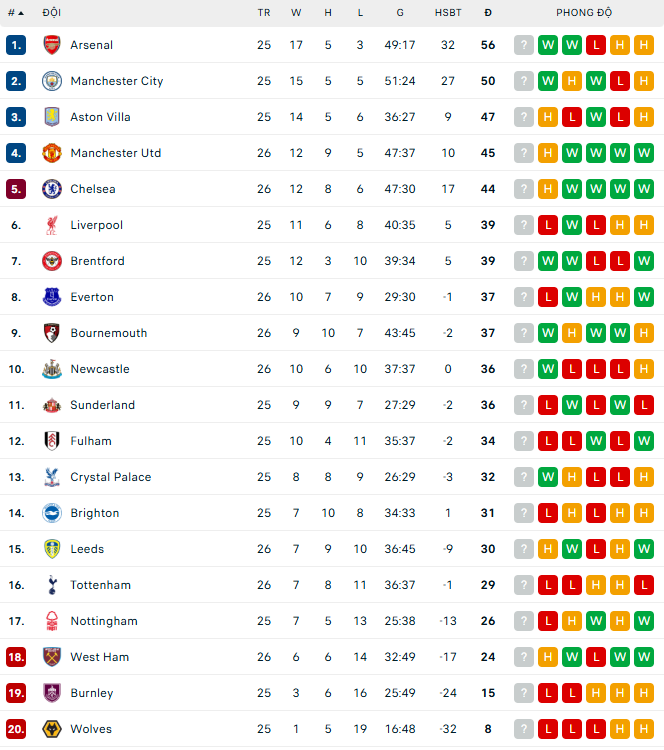The height and width of the screenshot is (750, 664).
Task: Click the Tottenham club logo
Action: [x=52, y=585]
